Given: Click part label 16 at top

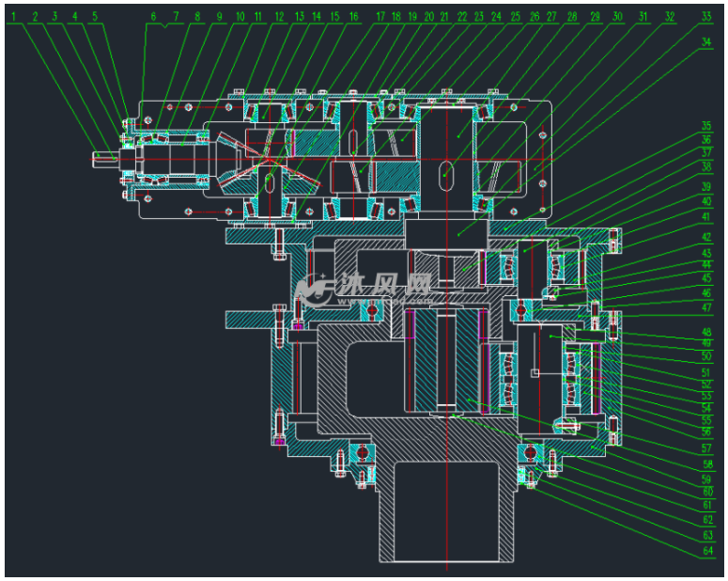Looking at the screenshot, I should click(353, 16).
